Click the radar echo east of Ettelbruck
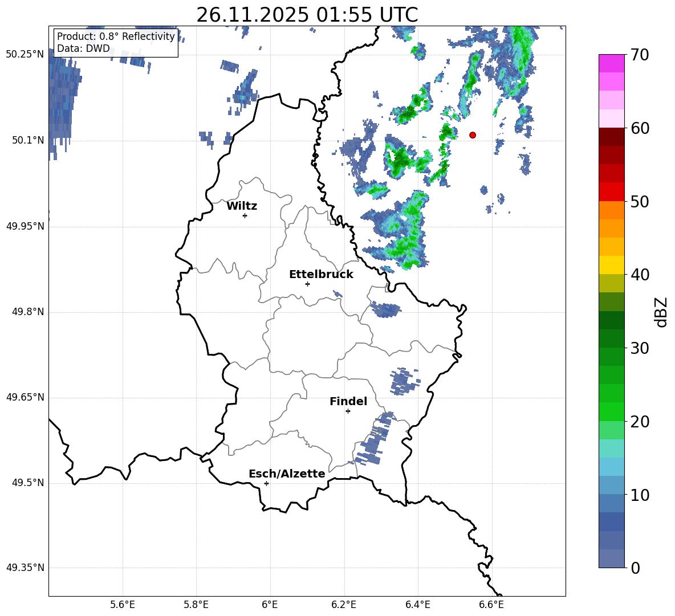 coord(386,309)
